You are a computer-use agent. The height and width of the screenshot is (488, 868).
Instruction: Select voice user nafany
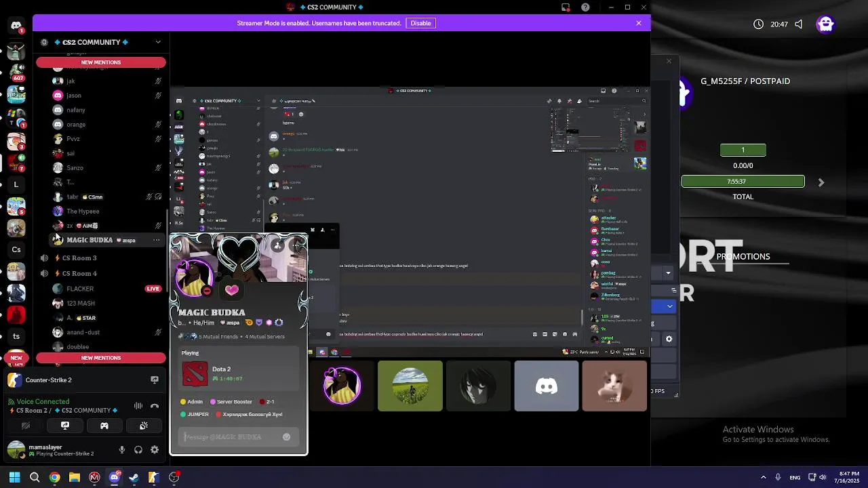107,110
